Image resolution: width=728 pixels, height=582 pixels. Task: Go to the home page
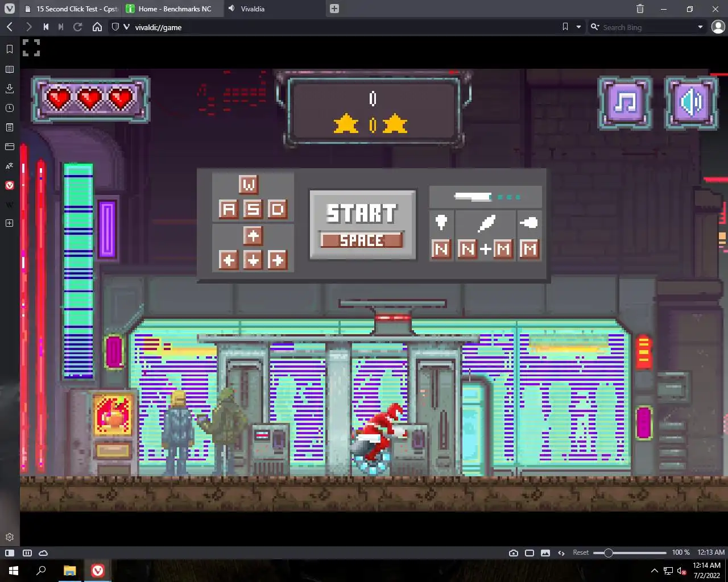(x=97, y=27)
